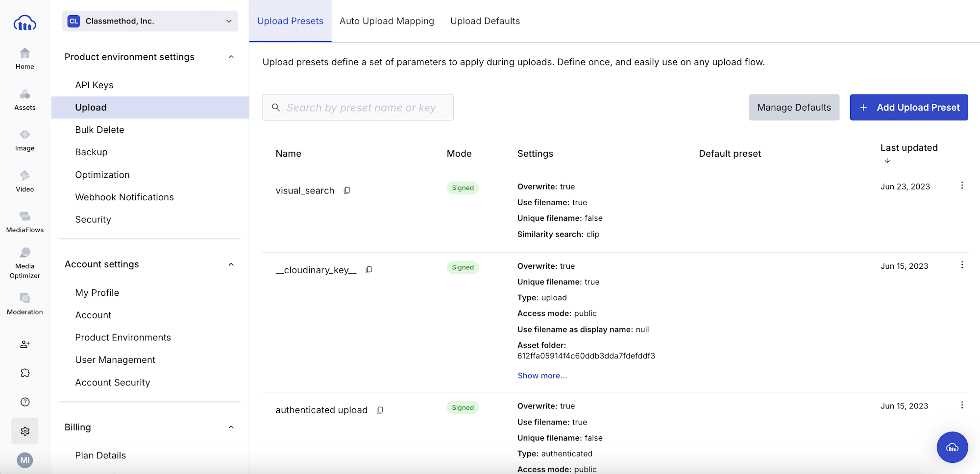Copy the __cloudinary_key__ preset name
This screenshot has height=474, width=980.
[x=369, y=270]
